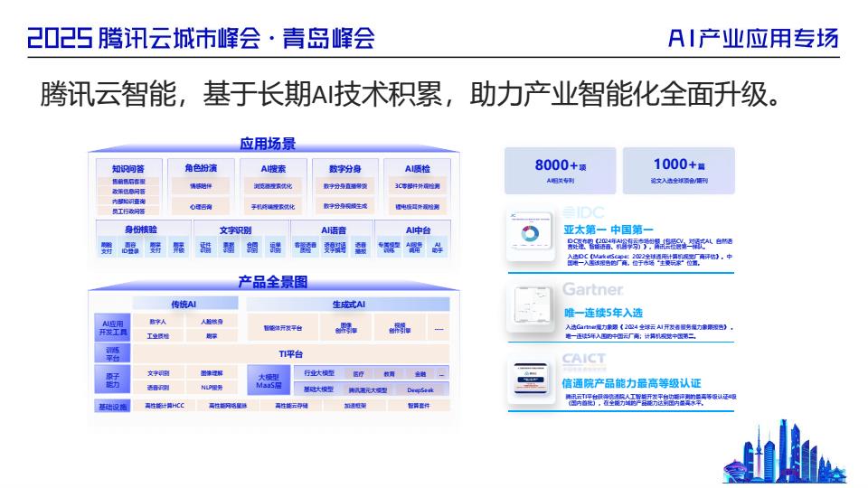Screen dimensions: 868x488
Task: Select the DeepSeek model box
Action: point(420,389)
